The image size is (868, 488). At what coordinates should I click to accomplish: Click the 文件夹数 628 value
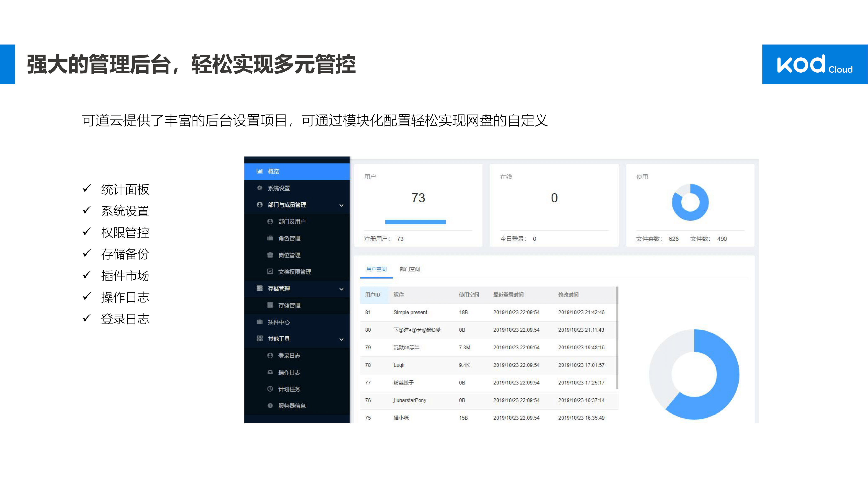(x=674, y=239)
